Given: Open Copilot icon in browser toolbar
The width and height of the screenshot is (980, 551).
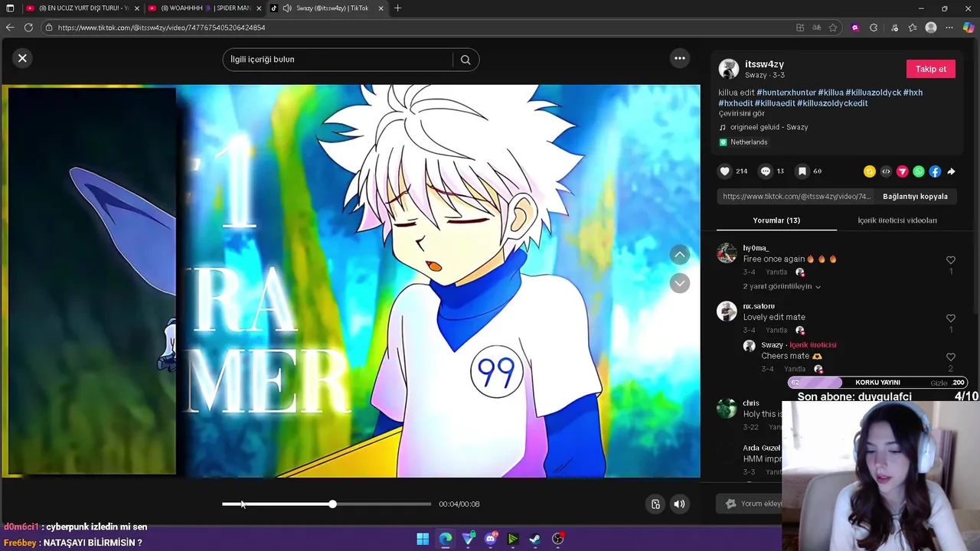Looking at the screenshot, I should (x=969, y=28).
